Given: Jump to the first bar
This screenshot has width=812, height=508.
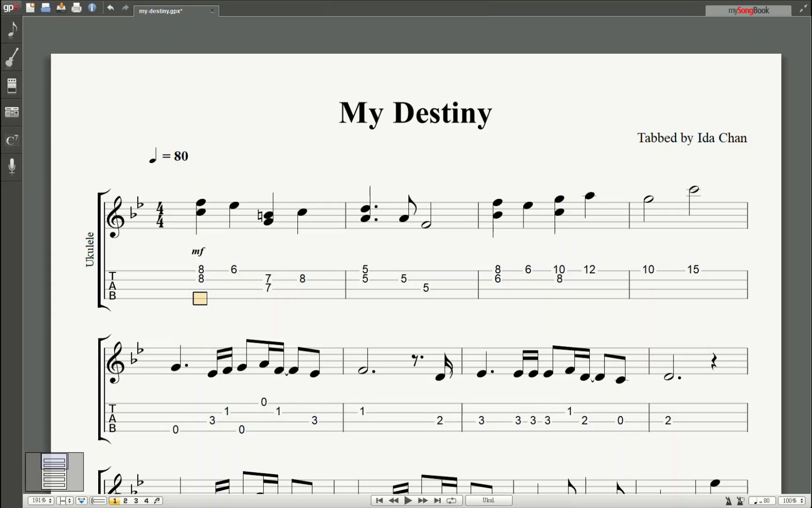Looking at the screenshot, I should pos(379,500).
